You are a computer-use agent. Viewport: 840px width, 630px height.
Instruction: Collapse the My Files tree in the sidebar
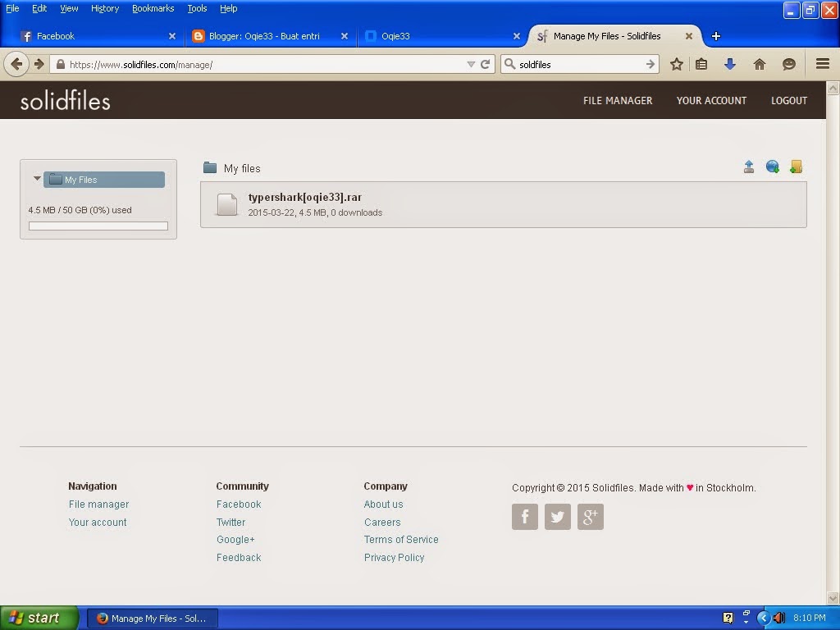point(36,178)
